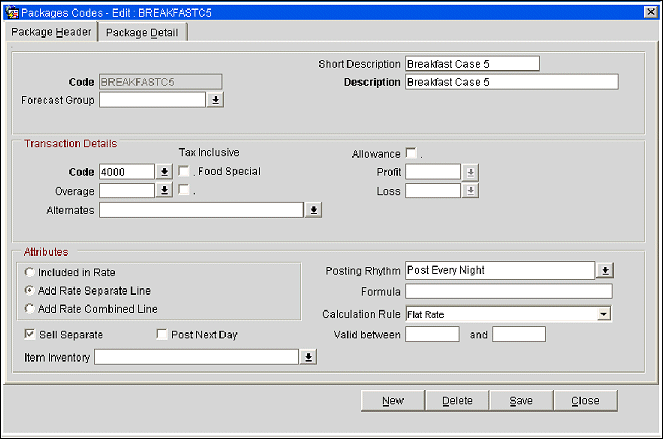Select the Included in Rate option
The width and height of the screenshot is (663, 439).
coord(30,272)
